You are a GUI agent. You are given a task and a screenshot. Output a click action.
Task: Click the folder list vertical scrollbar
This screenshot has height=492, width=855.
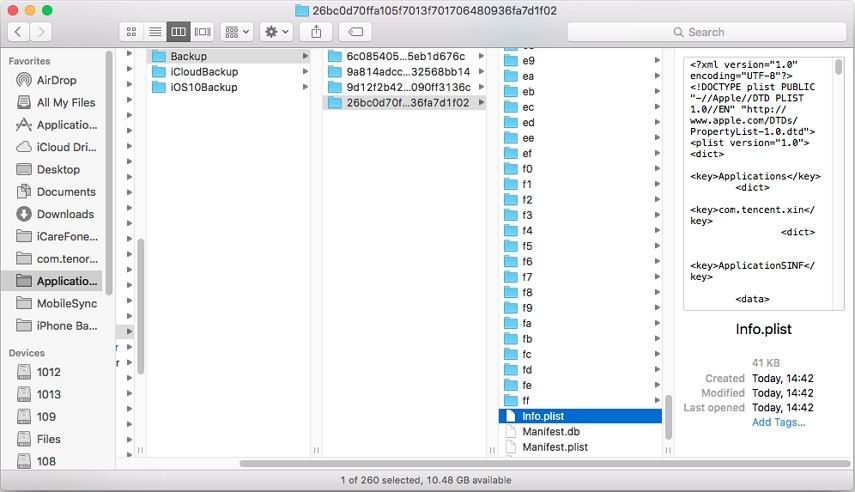click(x=669, y=417)
